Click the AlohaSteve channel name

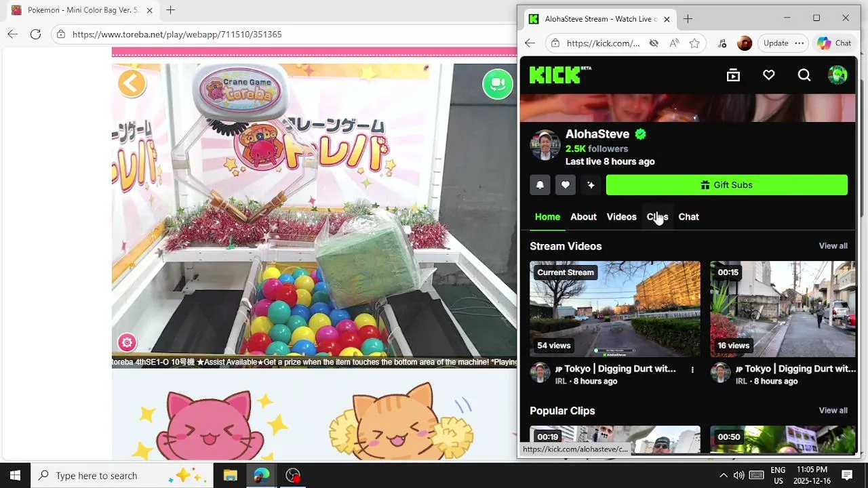pos(597,134)
